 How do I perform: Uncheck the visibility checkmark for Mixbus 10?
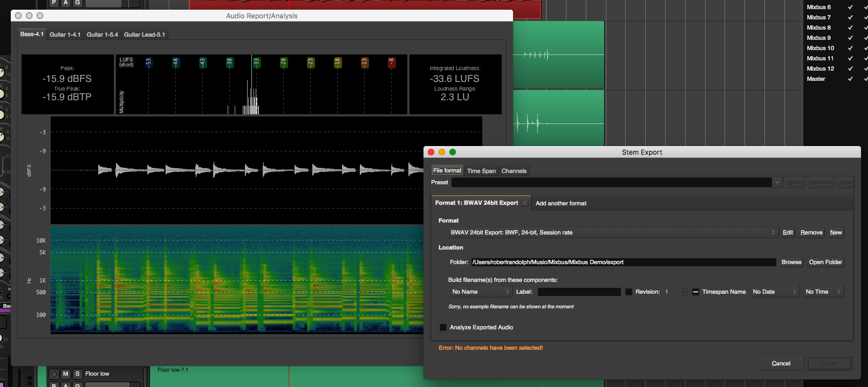[x=850, y=48]
